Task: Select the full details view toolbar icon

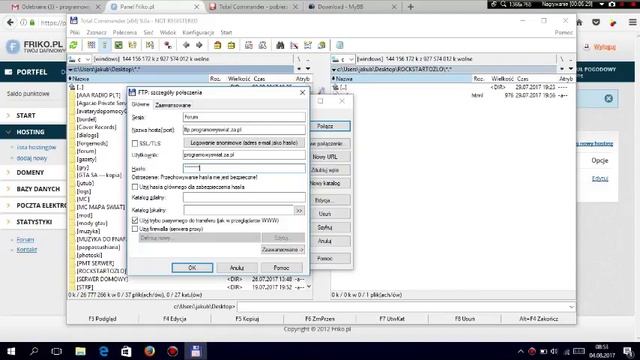Action: pyautogui.click(x=105, y=45)
